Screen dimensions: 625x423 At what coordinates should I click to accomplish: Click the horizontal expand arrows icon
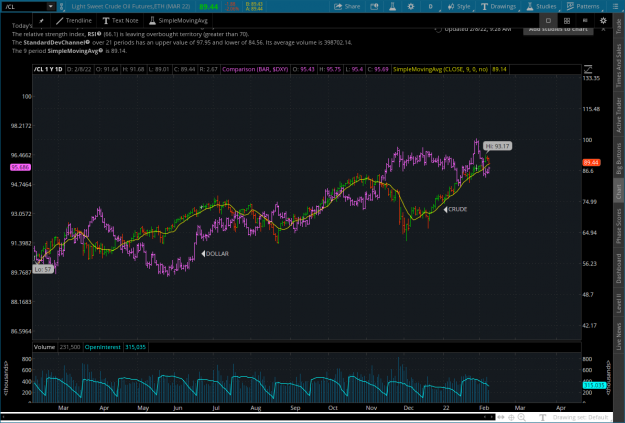501,417
